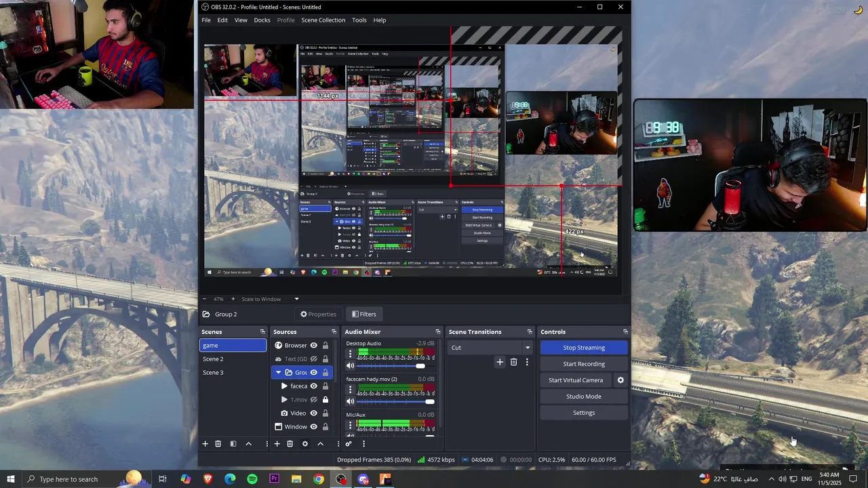Add a scene transition with plus icon
Viewport: 868px width, 488px height.
[500, 363]
